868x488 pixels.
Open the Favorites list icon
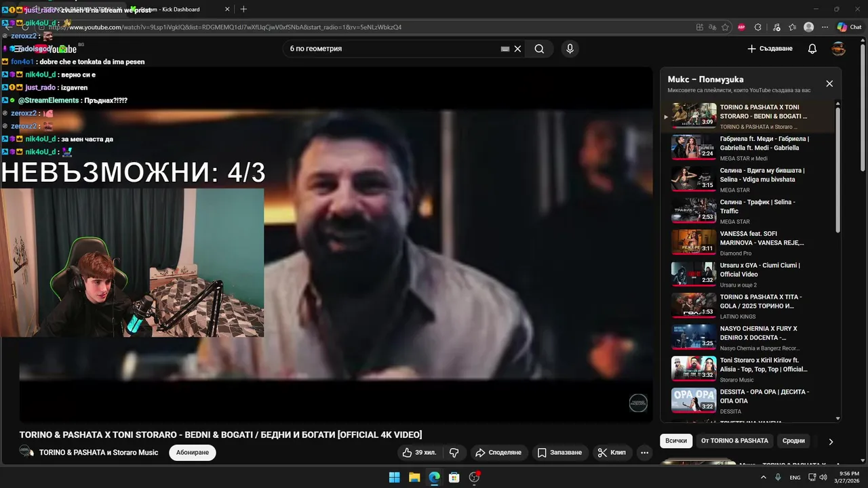(793, 27)
